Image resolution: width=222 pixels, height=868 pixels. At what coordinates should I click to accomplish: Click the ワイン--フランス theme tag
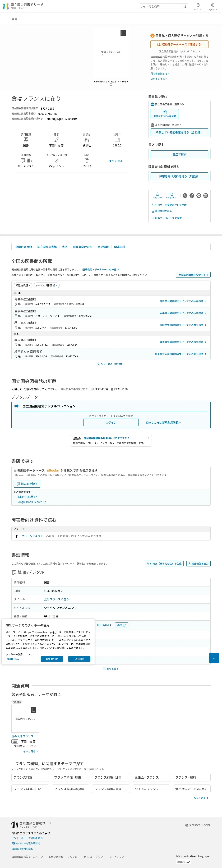(x=152, y=789)
